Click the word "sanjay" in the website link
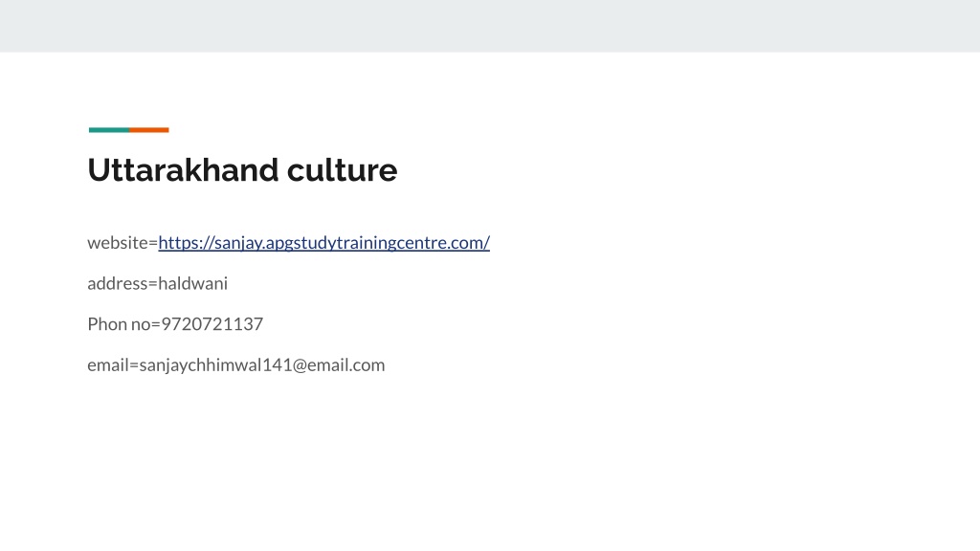The height and width of the screenshot is (551, 980). 238,242
